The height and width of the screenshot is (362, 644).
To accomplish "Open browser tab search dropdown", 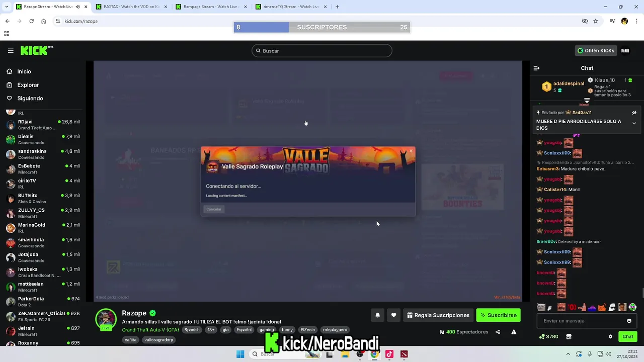I will pos(7,7).
